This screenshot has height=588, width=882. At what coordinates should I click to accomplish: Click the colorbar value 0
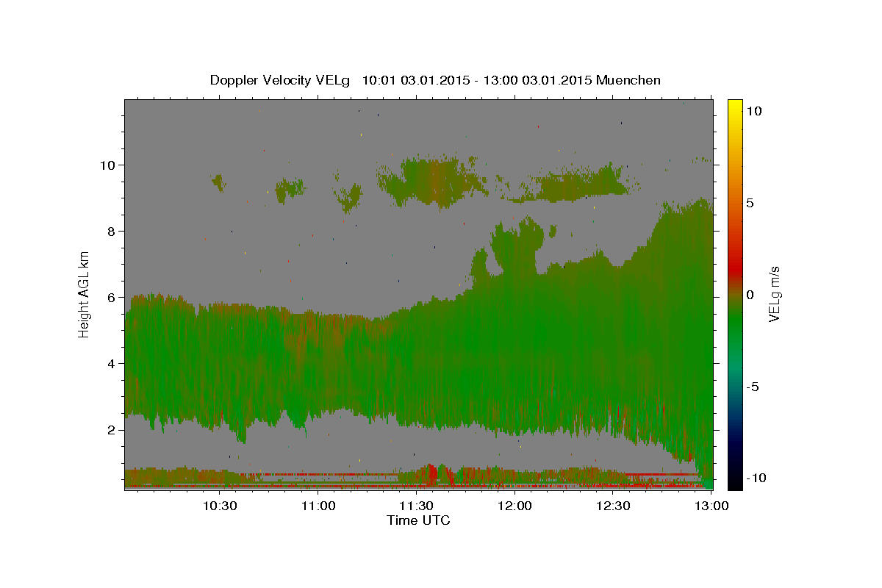750,295
